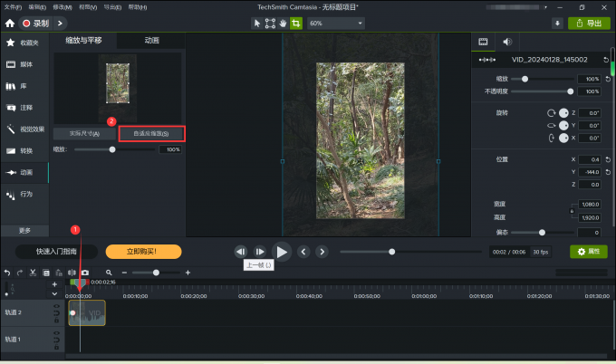Click the red Record button

[x=35, y=24]
